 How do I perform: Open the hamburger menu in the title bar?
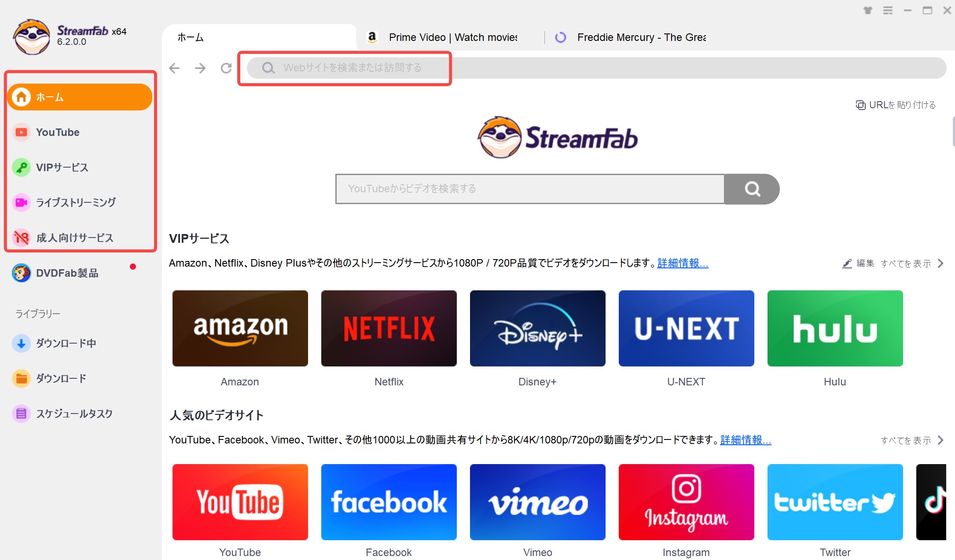(x=888, y=11)
